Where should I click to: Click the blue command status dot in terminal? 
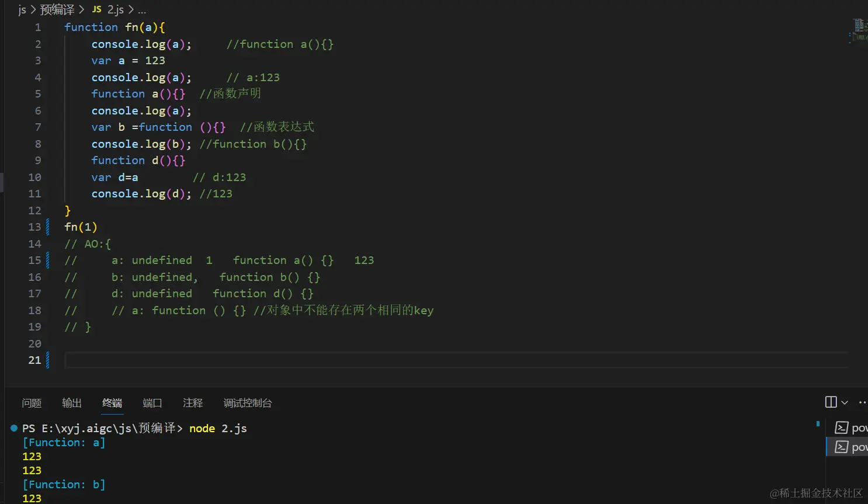[14, 428]
